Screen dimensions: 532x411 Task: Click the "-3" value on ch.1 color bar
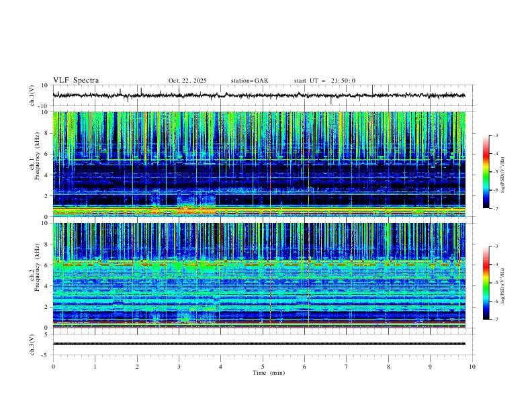coord(495,135)
